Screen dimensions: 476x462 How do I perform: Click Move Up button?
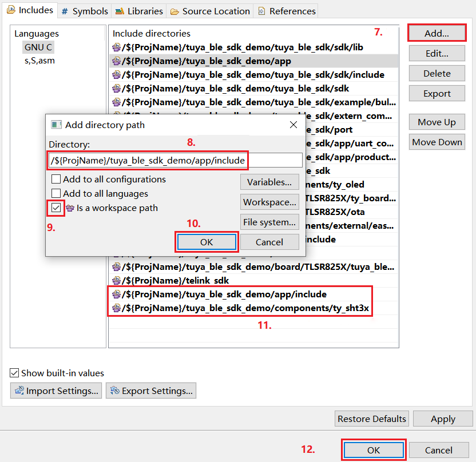point(437,122)
